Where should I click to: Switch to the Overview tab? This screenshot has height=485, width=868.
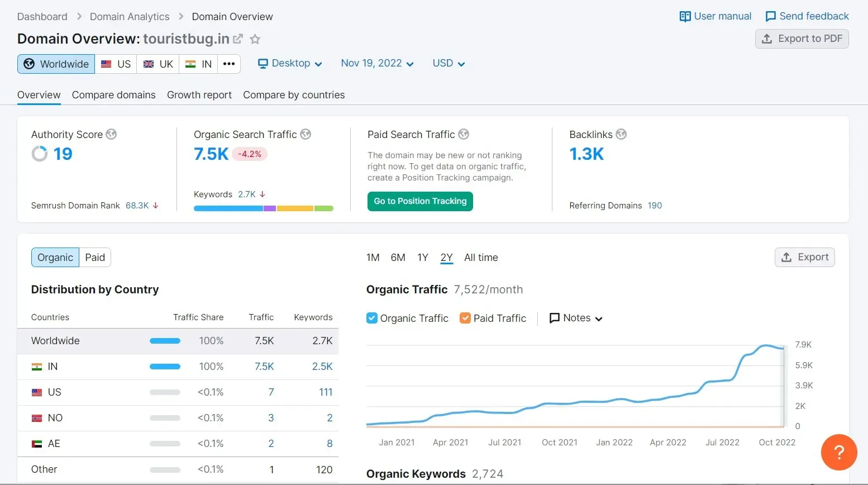(39, 95)
